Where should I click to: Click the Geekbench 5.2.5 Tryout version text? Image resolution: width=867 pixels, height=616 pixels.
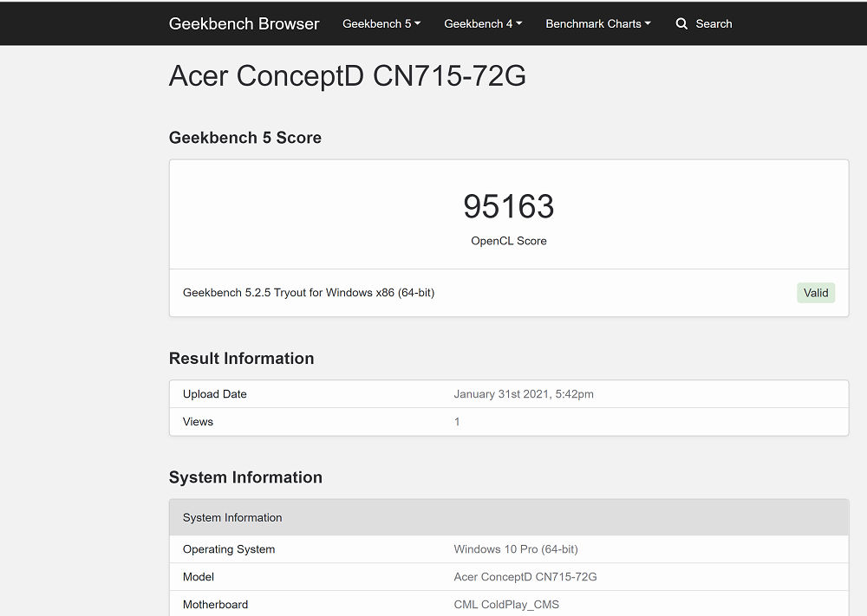coord(309,293)
